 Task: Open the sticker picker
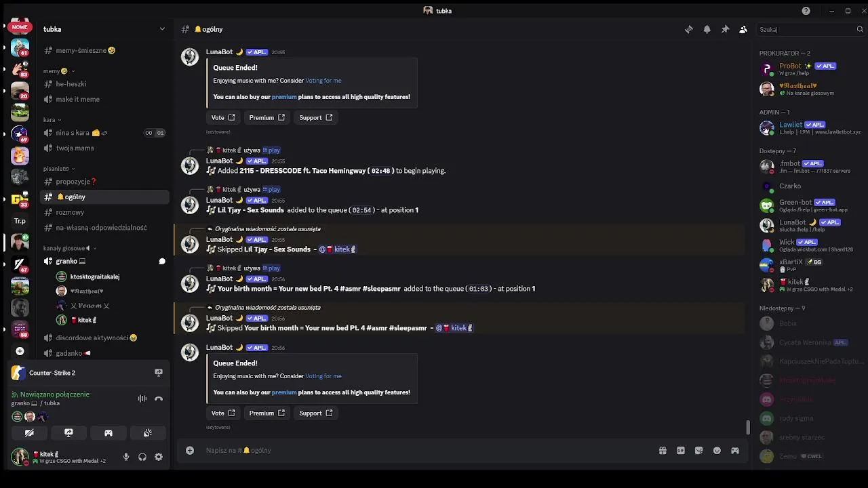point(698,451)
